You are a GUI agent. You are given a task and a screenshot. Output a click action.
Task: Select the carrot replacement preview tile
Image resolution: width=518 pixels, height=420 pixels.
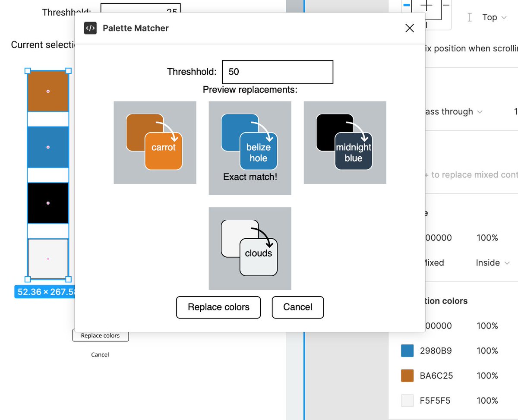(155, 142)
